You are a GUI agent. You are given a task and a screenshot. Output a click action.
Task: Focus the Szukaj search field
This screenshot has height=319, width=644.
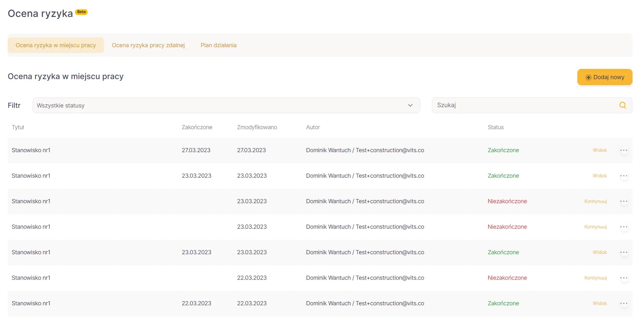pyautogui.click(x=523, y=105)
